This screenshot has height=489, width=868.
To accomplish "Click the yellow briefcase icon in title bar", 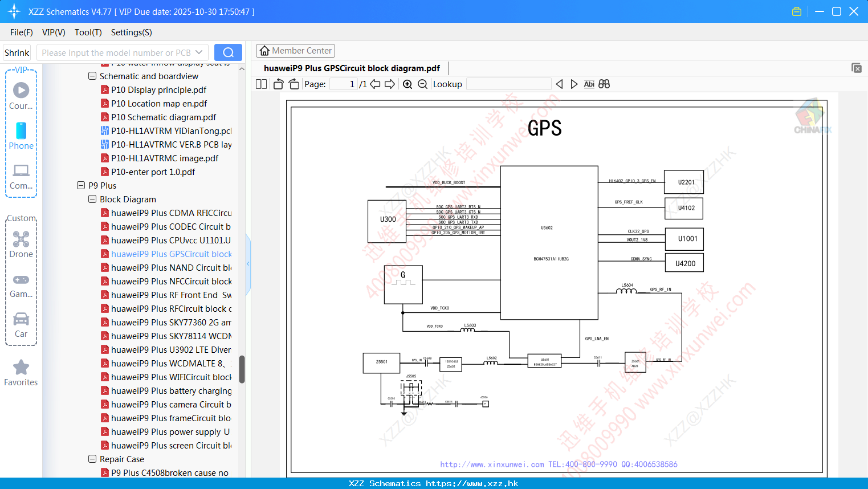I will [797, 11].
